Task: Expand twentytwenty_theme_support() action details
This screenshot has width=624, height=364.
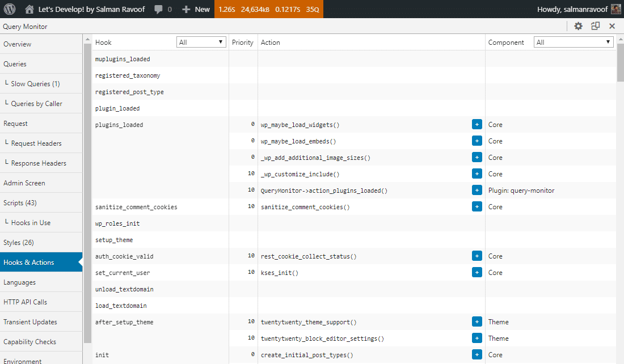Action: [x=477, y=321]
